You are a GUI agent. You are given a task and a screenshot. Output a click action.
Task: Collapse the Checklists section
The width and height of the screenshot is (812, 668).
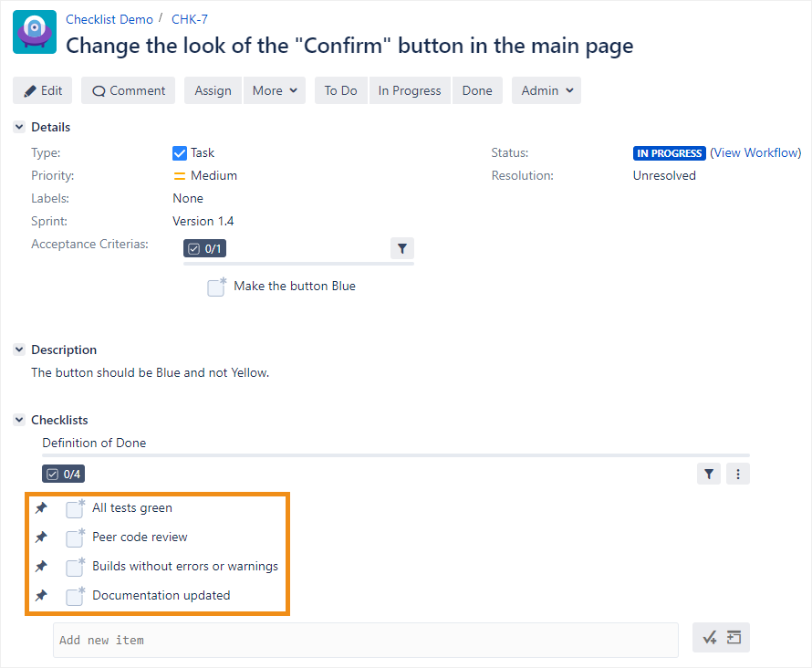[x=19, y=420]
